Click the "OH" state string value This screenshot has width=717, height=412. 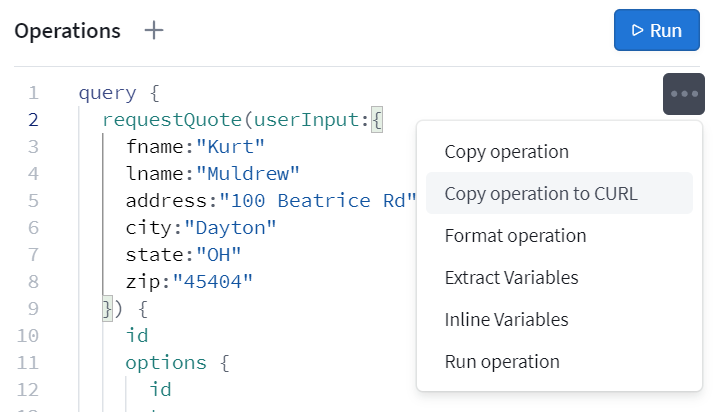tap(219, 255)
